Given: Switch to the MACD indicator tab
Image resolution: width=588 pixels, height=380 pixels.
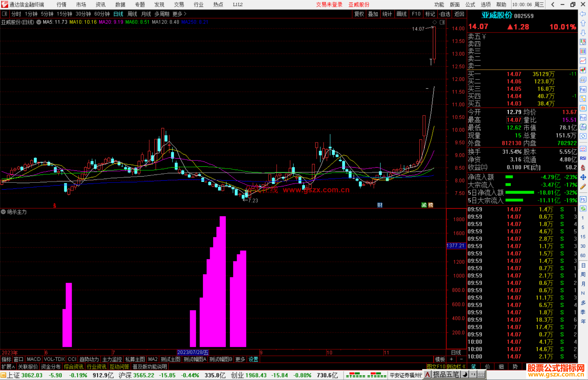Looking at the screenshot, I should point(33,359).
